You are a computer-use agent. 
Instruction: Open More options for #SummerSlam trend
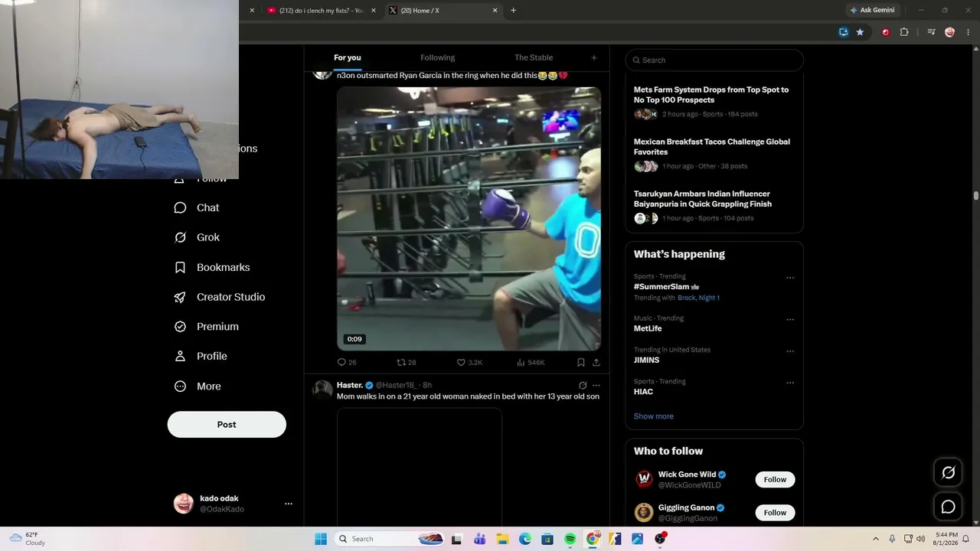point(790,278)
